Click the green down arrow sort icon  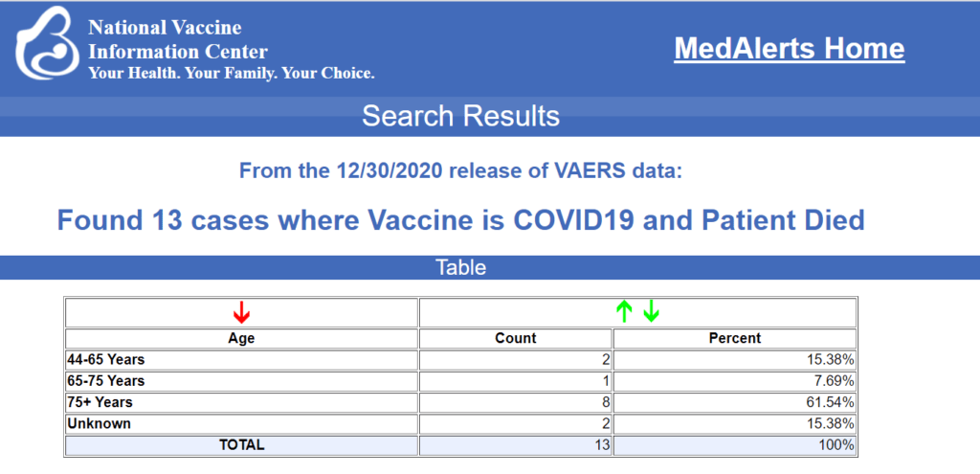[651, 311]
